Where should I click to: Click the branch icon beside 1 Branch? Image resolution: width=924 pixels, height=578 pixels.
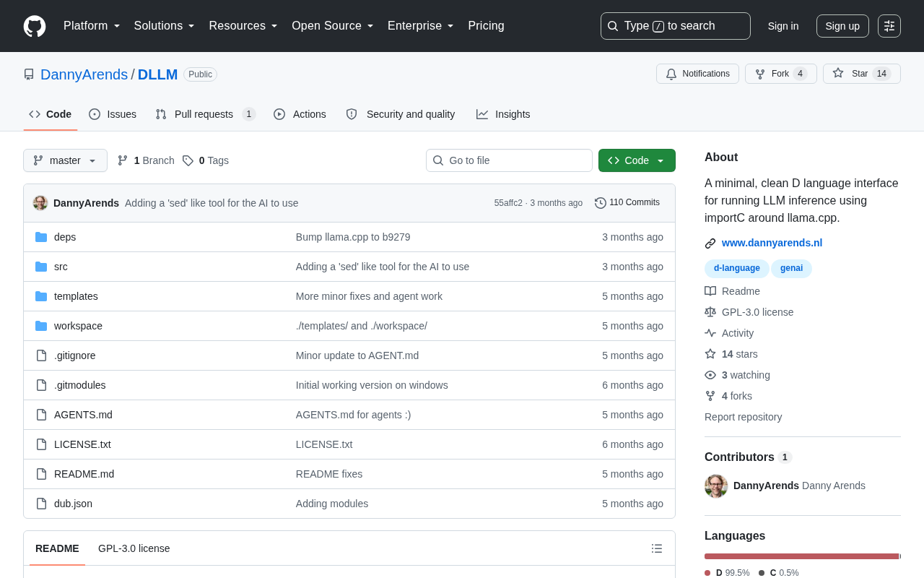point(123,160)
